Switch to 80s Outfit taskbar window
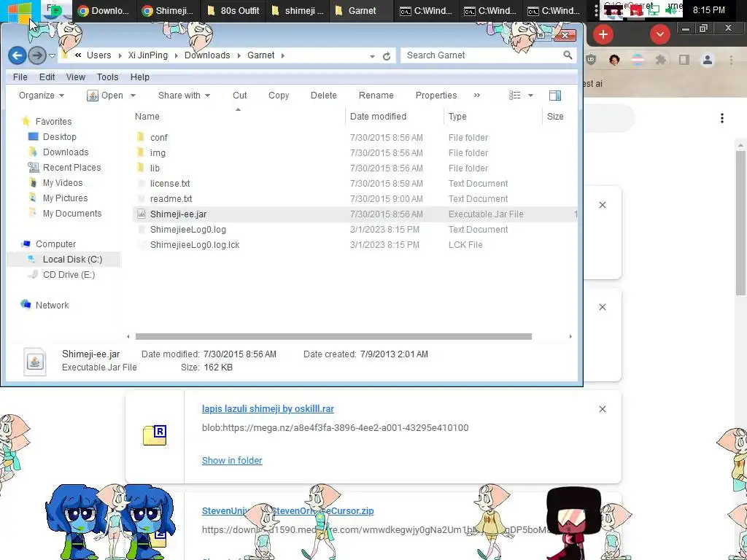The width and height of the screenshot is (747, 560). point(233,10)
